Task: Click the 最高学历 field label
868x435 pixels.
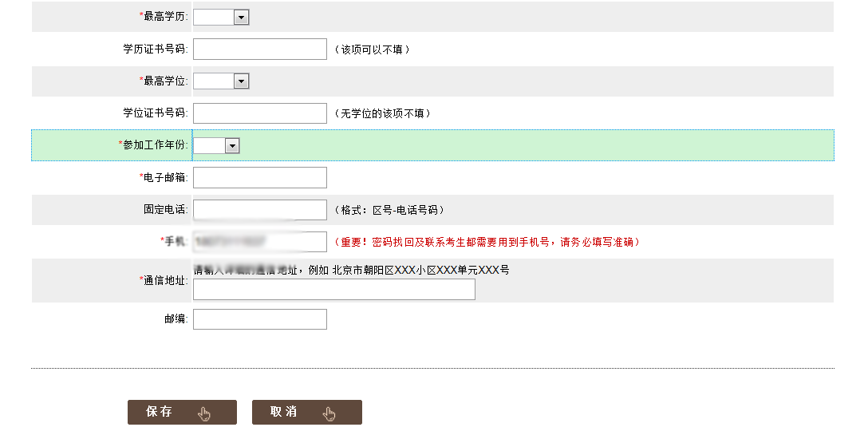Action: (x=164, y=17)
